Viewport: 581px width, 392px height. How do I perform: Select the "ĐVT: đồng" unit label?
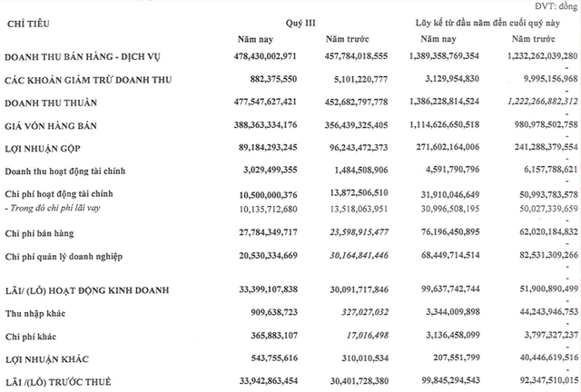pos(548,5)
